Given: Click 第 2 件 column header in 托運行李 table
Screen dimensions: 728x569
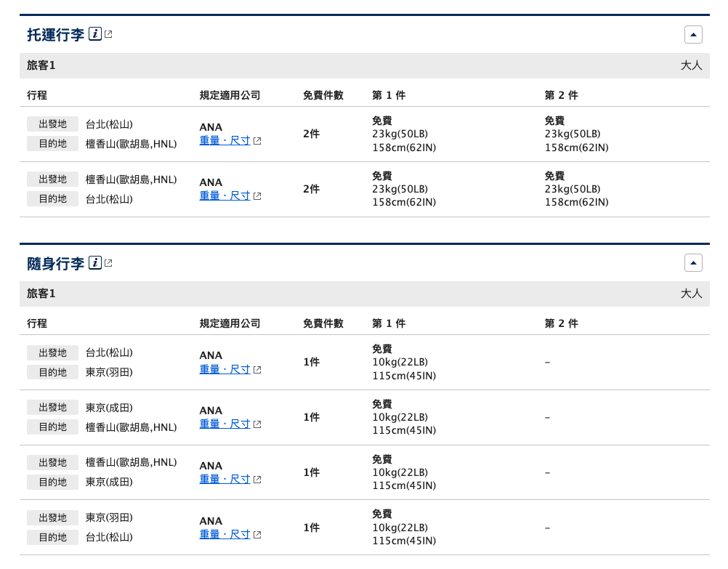Looking at the screenshot, I should click(x=562, y=95).
